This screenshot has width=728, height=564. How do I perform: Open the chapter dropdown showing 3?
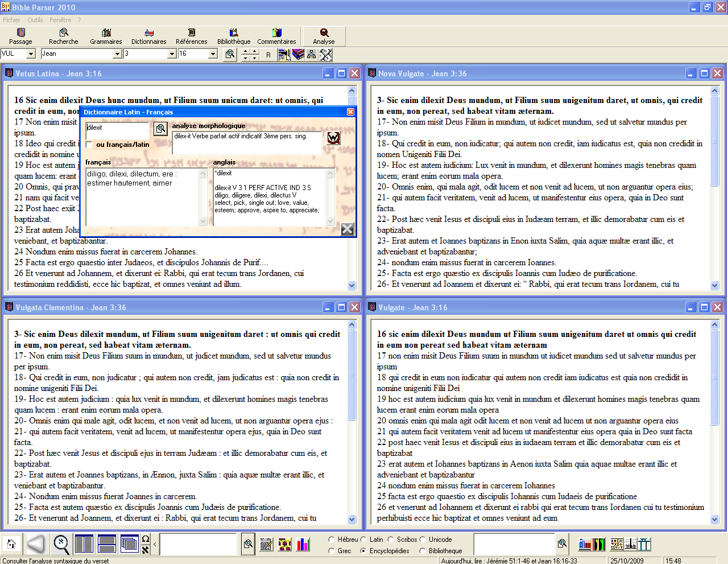[x=172, y=53]
